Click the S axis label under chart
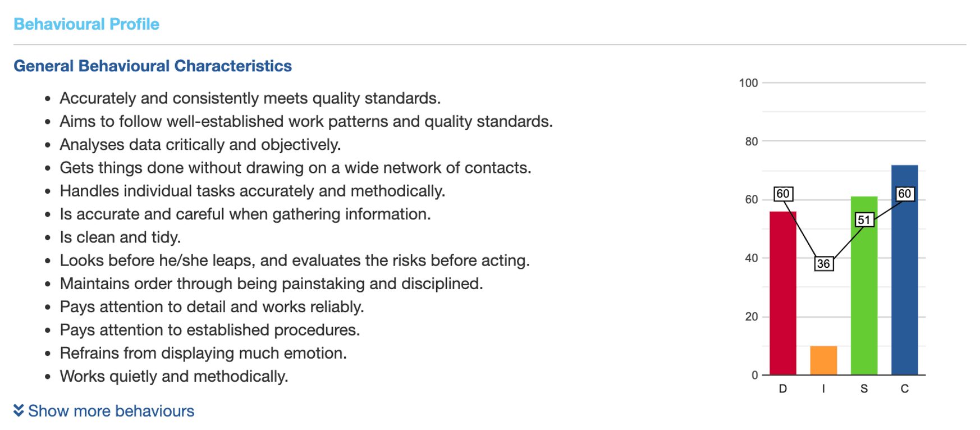Viewport: 980px width, 430px height. (x=864, y=388)
